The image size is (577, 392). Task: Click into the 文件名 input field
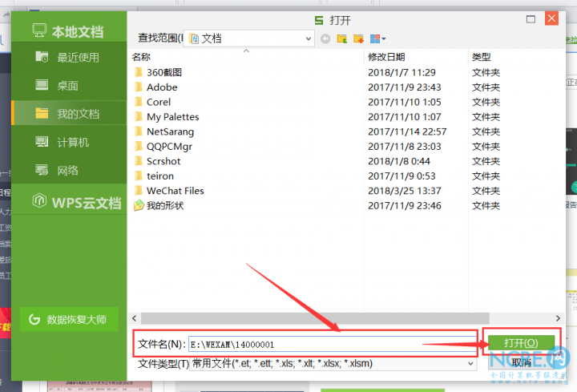pyautogui.click(x=333, y=345)
